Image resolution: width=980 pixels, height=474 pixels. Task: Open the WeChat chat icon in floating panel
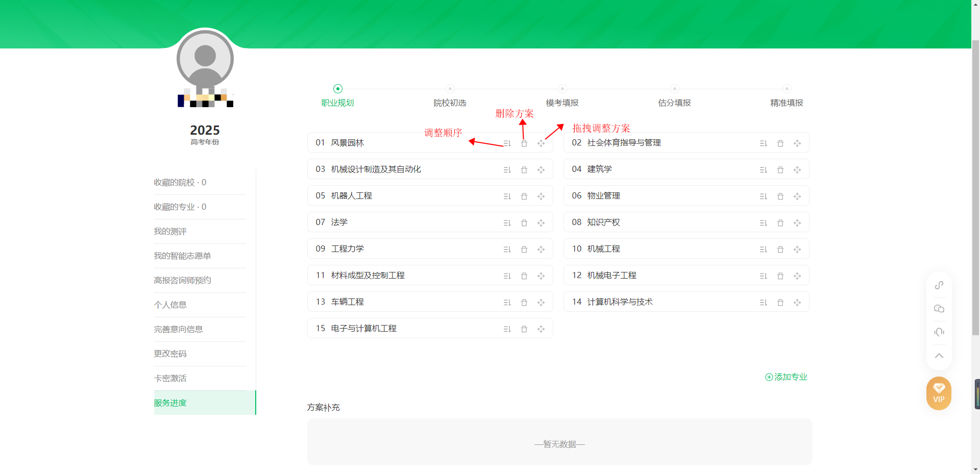pyautogui.click(x=939, y=309)
